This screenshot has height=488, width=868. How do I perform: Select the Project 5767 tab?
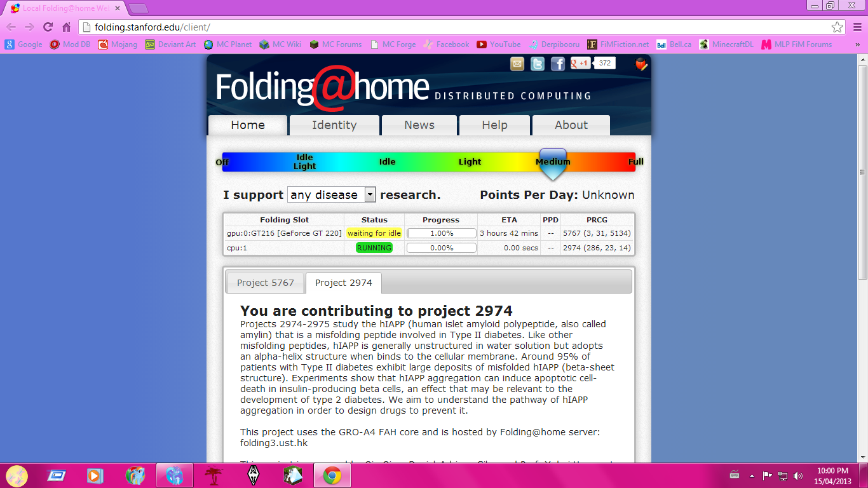pyautogui.click(x=266, y=283)
